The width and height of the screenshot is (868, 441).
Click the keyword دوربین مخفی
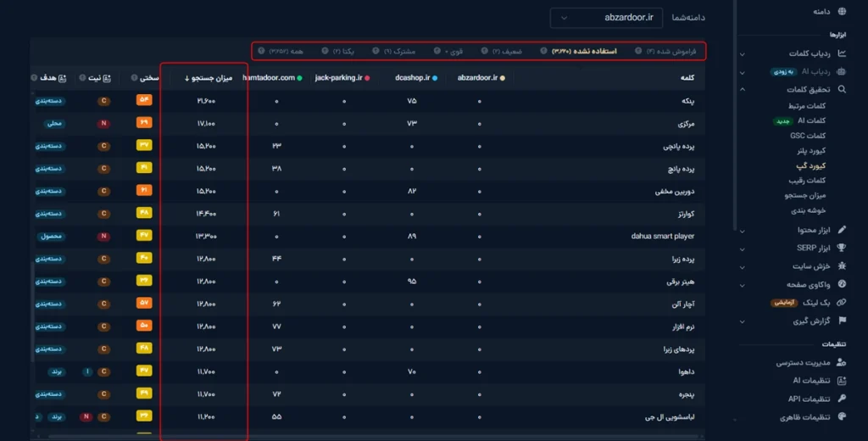pyautogui.click(x=674, y=191)
